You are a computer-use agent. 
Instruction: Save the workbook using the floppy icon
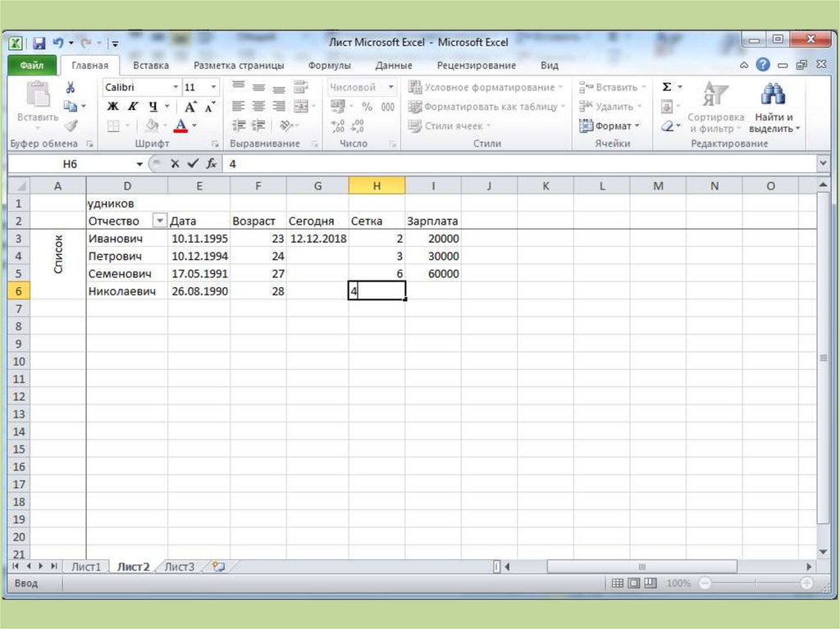click(x=39, y=43)
